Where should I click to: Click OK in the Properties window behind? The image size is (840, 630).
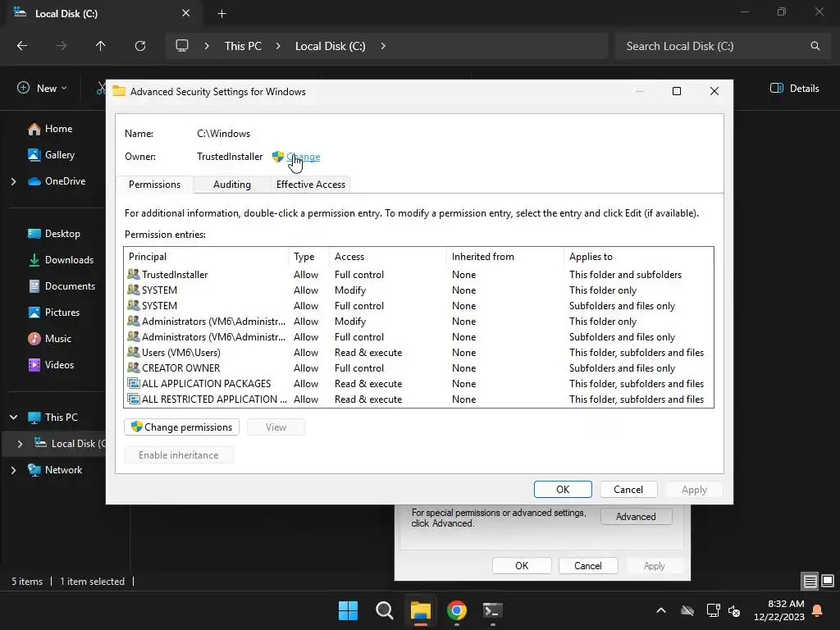click(522, 566)
